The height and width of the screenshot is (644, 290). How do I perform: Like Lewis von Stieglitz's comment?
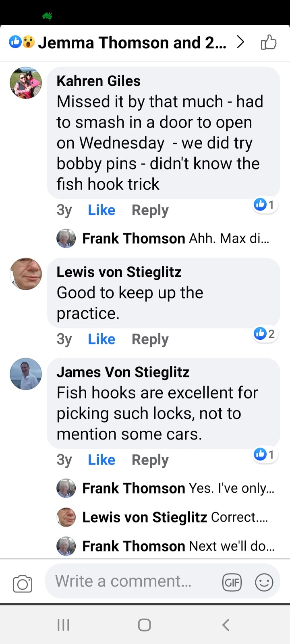(101, 339)
